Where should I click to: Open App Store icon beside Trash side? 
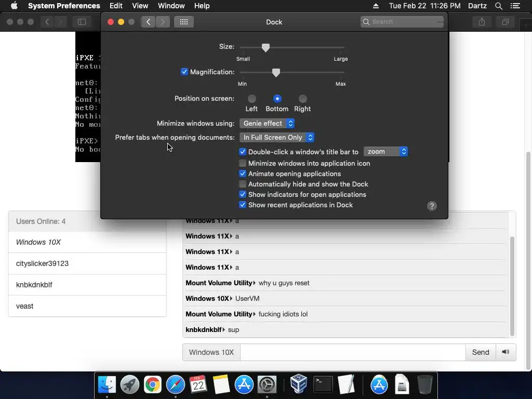[x=379, y=385]
